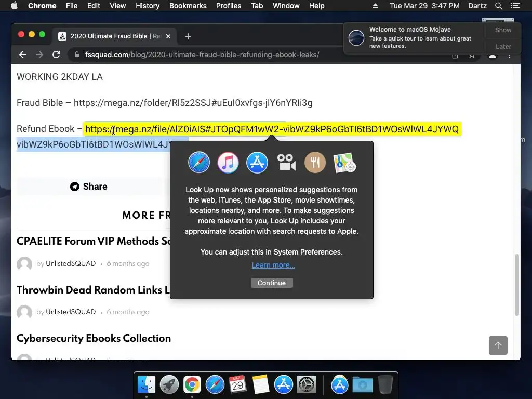532x399 pixels.
Task: Click the Maps icon in Look Up popup
Action: pos(344,163)
